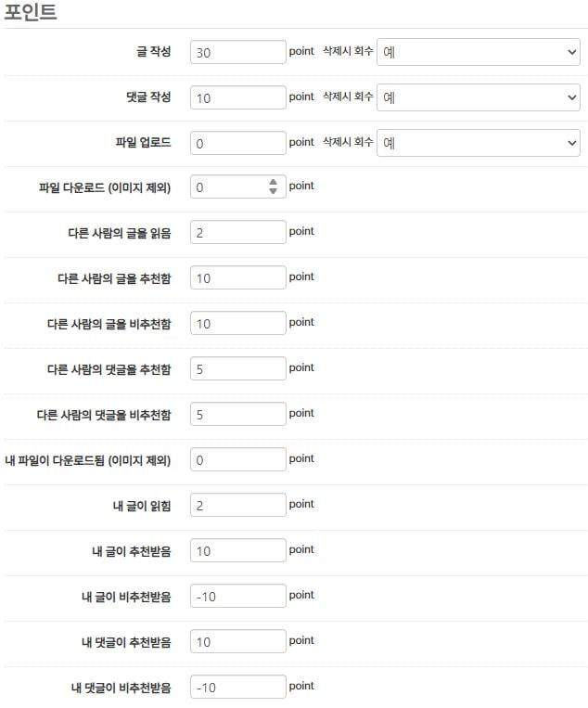Open the 삭제시 회수 dropdown for 파일 업로드

tap(478, 143)
